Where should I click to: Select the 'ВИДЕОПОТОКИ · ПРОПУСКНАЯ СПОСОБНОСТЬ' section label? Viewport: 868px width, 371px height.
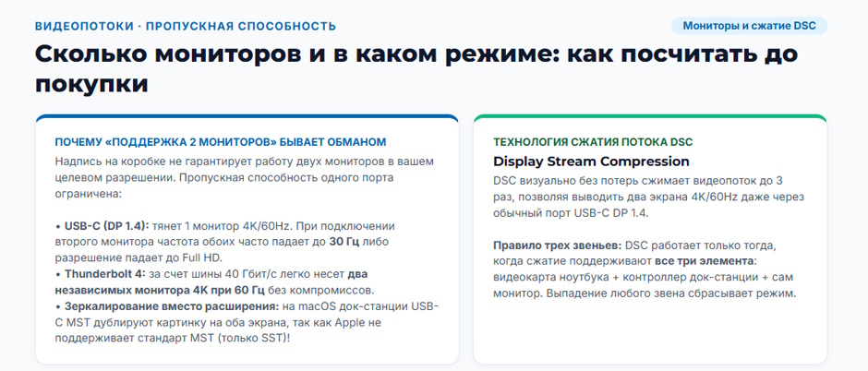click(186, 26)
